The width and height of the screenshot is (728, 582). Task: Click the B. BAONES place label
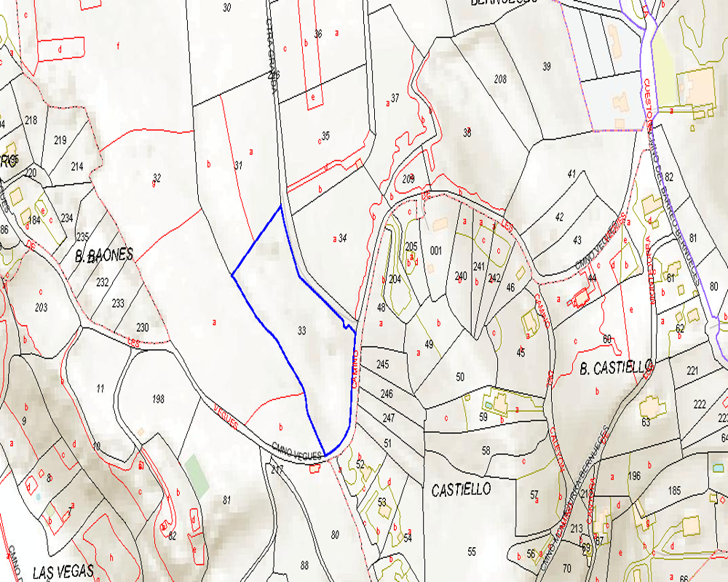pyautogui.click(x=104, y=255)
